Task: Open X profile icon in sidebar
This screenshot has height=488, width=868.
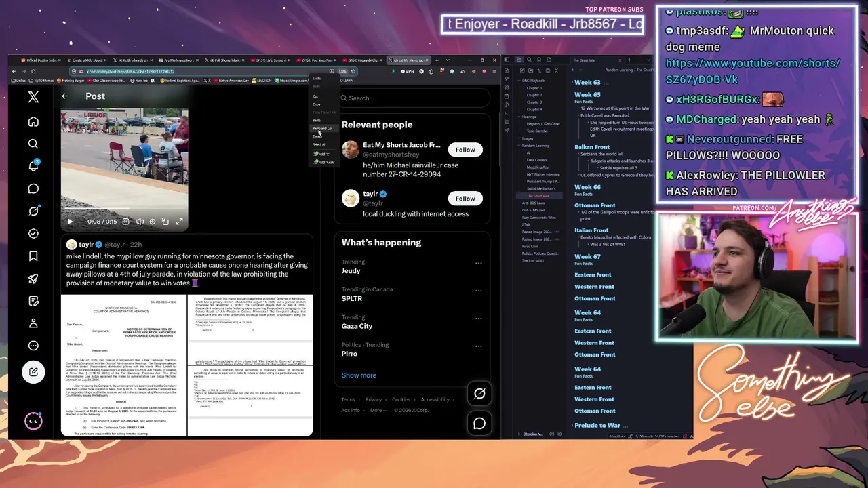Action: 33,323
